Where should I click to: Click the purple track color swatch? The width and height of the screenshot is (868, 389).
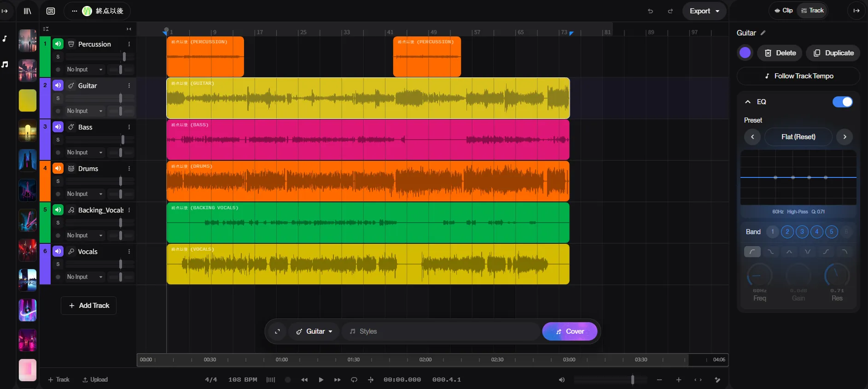click(745, 53)
